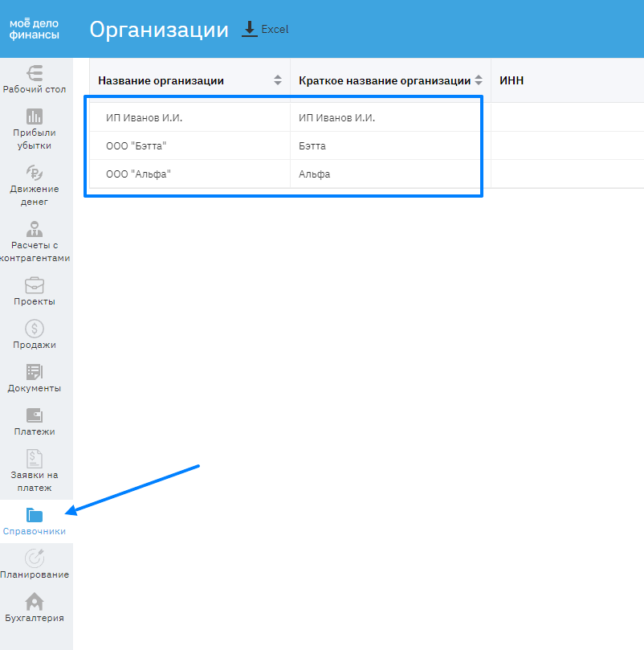Viewport: 644px width, 650px height.
Task: Sort by Название организации arrows
Action: (x=278, y=80)
